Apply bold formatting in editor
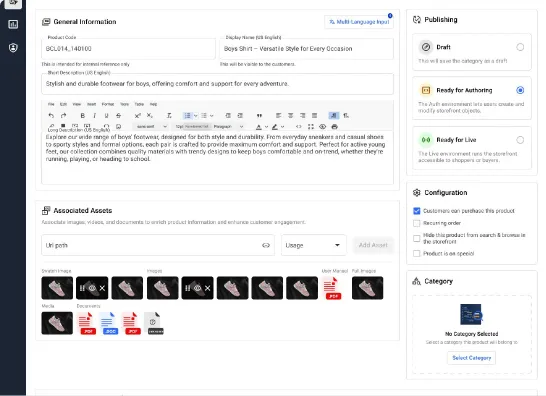 83,116
